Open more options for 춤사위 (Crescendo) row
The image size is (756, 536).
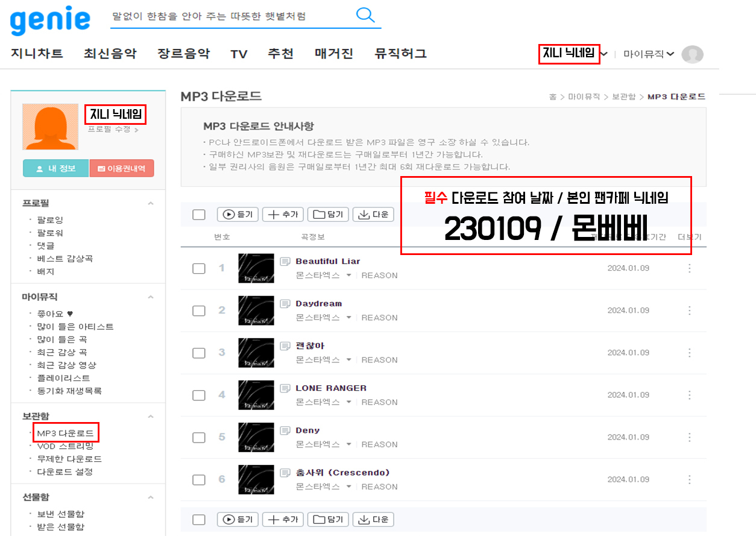pyautogui.click(x=690, y=479)
